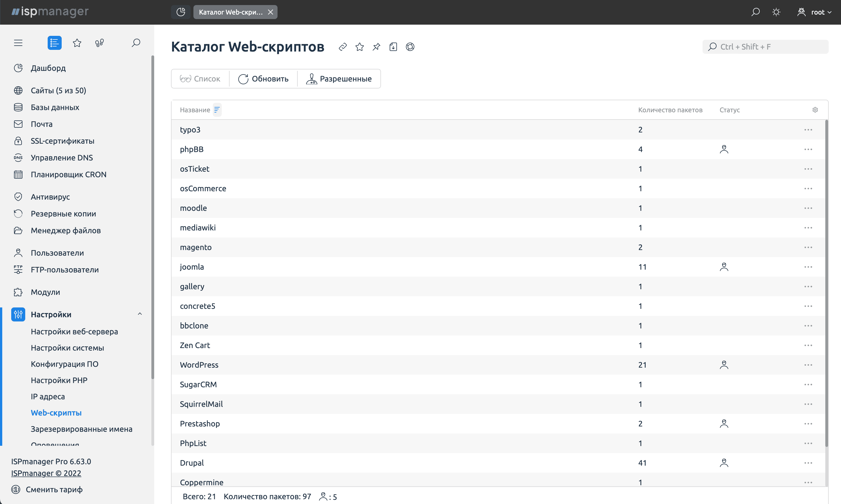Open the search from the top bar

[755, 12]
